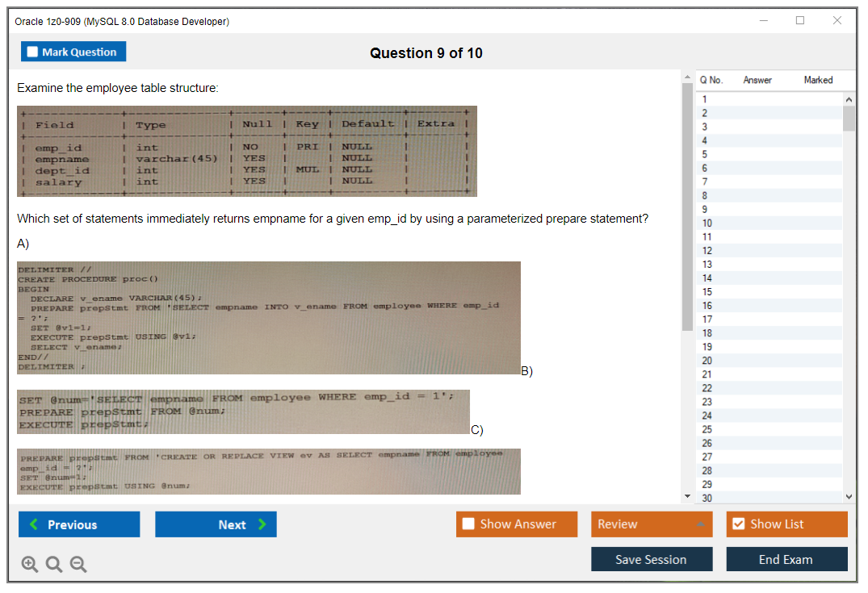Click the left chevron on Previous

pyautogui.click(x=33, y=524)
